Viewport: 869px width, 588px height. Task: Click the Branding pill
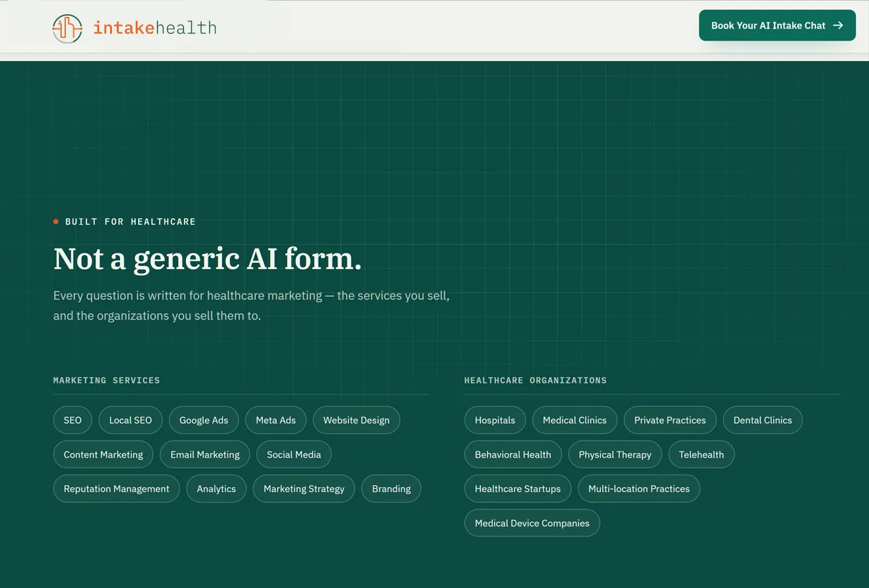pyautogui.click(x=391, y=489)
